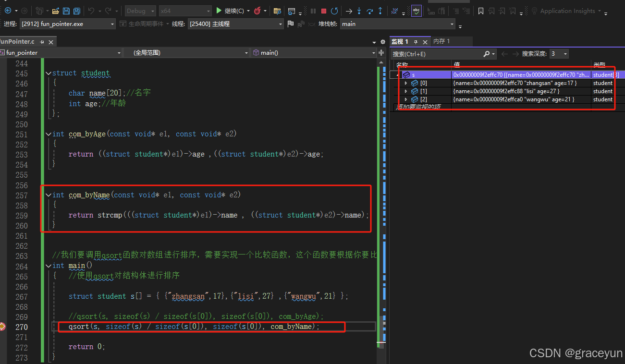Continue debugging with the green play button
The width and height of the screenshot is (625, 364).
pos(219,11)
